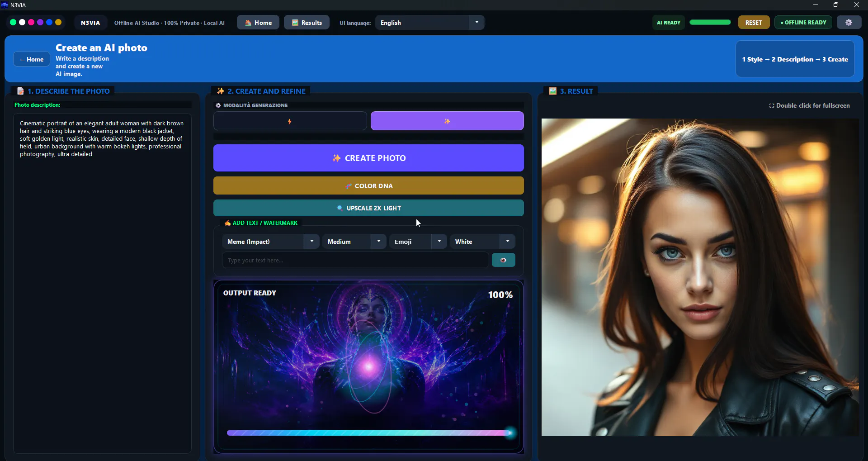Pick the pink theme color dot
The image size is (868, 461).
pos(31,22)
